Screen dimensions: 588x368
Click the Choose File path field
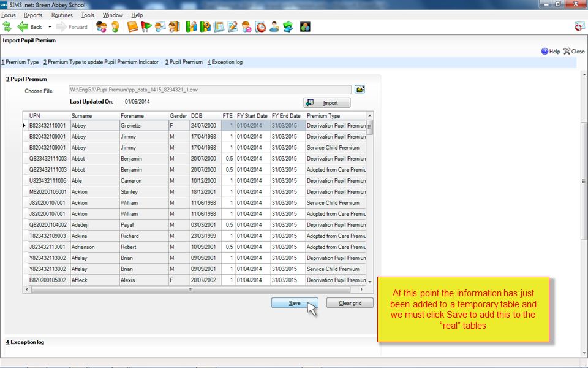210,90
